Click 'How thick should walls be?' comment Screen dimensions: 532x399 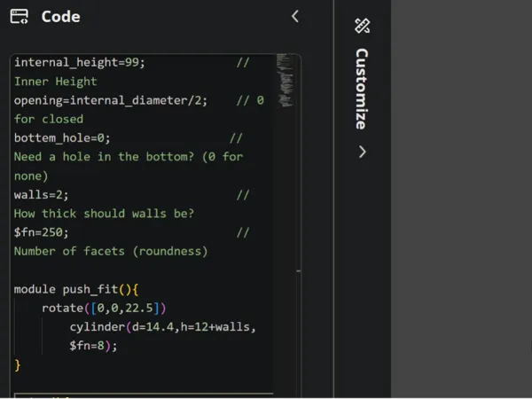pyautogui.click(x=104, y=214)
